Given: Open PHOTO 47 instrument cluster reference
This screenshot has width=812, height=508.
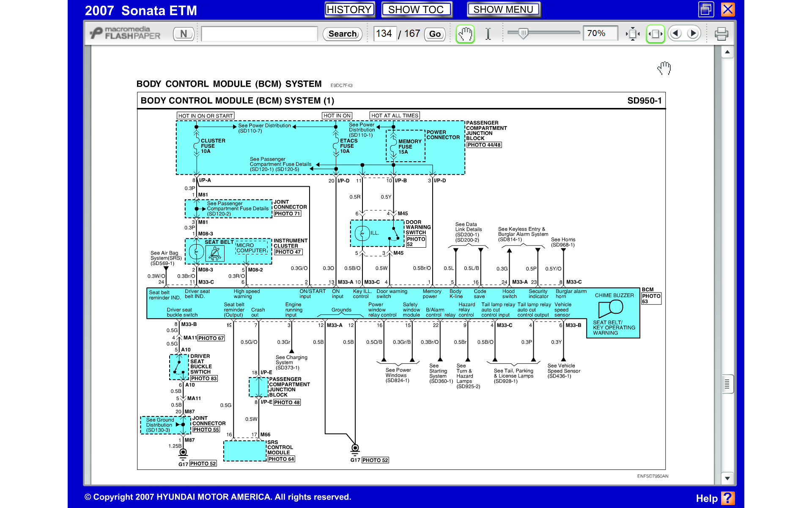Looking at the screenshot, I should tap(288, 252).
